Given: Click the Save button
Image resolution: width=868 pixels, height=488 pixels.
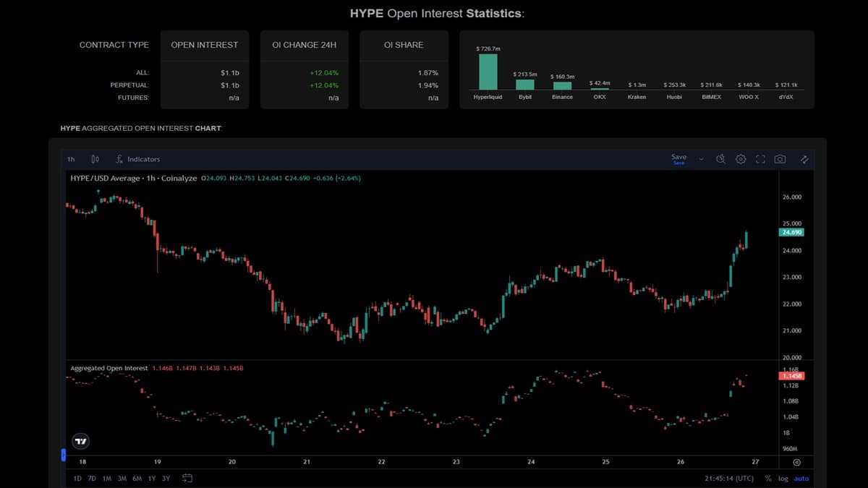Looking at the screenshot, I should click(x=678, y=157).
